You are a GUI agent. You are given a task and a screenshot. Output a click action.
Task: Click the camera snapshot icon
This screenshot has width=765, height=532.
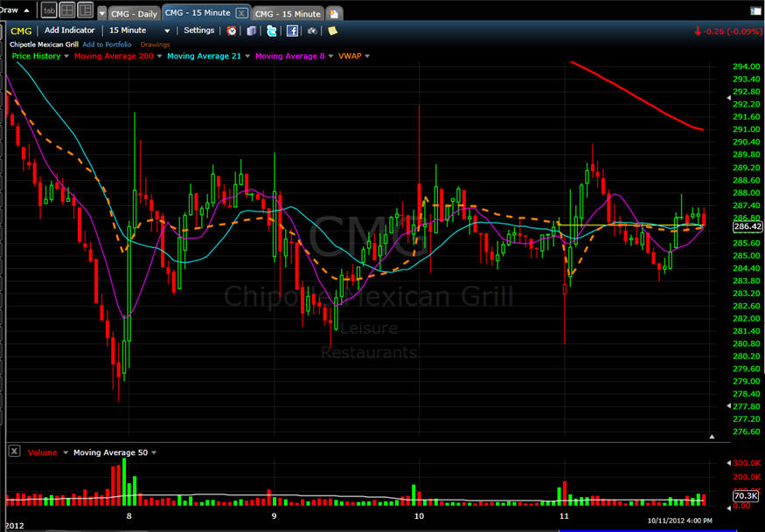tap(312, 31)
